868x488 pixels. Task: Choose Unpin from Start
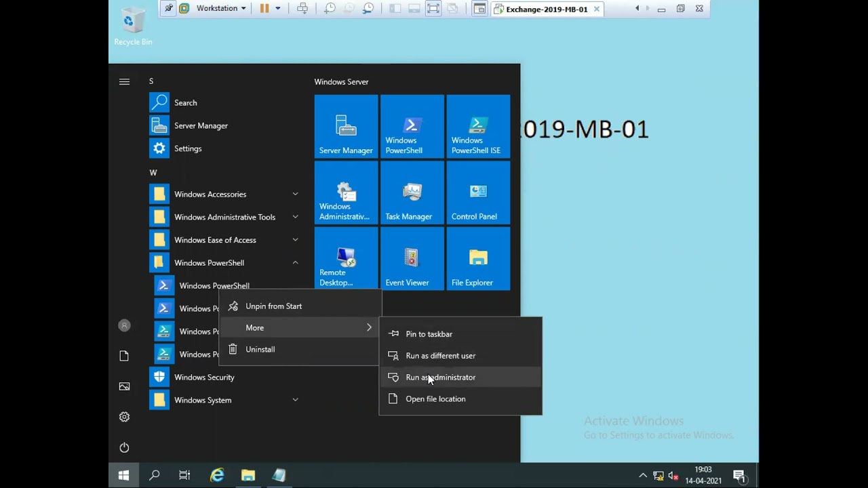pyautogui.click(x=300, y=306)
